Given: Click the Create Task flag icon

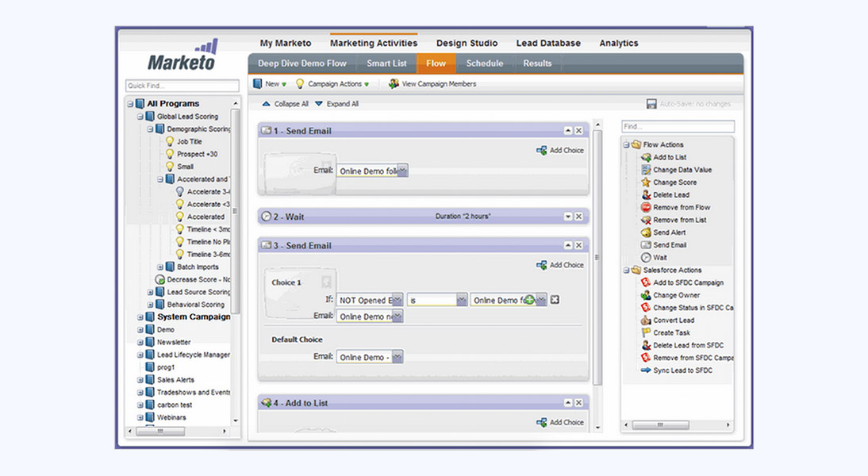Looking at the screenshot, I should tap(646, 332).
